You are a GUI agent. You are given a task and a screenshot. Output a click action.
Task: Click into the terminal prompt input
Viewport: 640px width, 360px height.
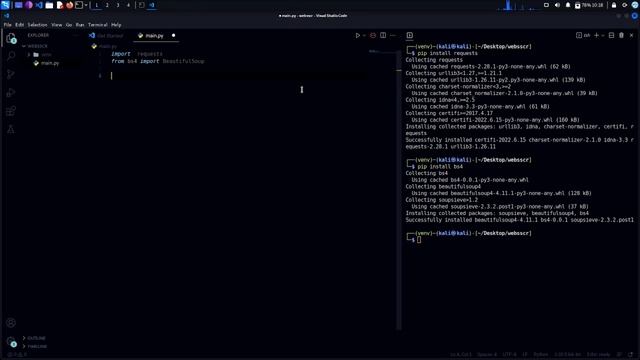coord(419,240)
